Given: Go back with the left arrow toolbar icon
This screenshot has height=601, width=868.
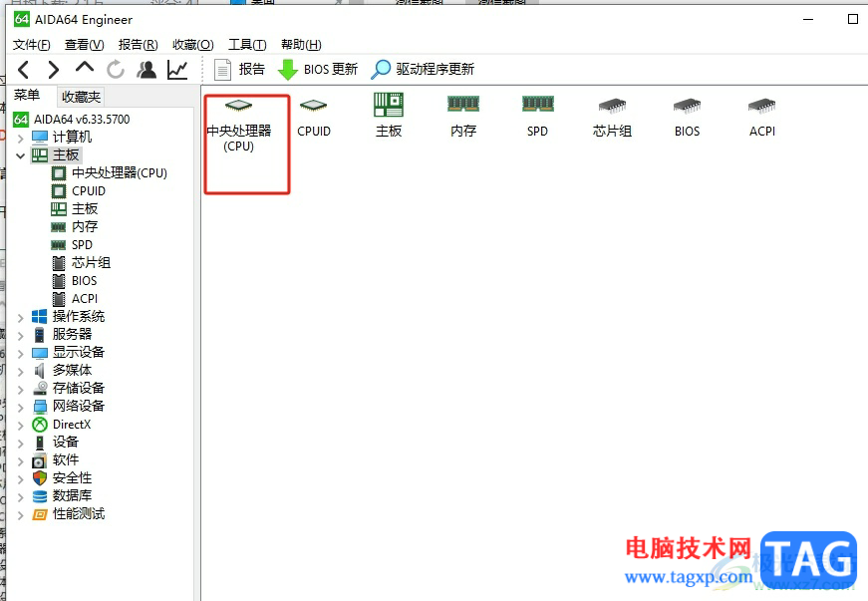Looking at the screenshot, I should [23, 70].
